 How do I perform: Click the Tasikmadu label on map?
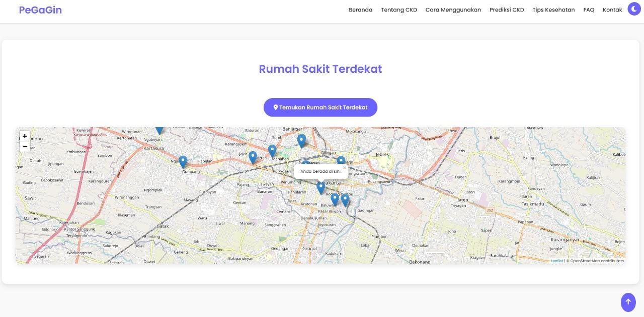[x=533, y=204]
